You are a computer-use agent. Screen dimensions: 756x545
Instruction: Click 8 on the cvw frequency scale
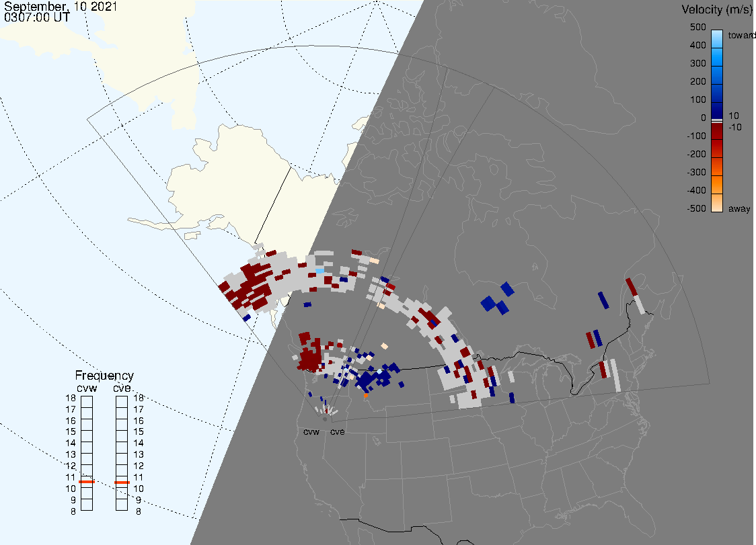[73, 512]
